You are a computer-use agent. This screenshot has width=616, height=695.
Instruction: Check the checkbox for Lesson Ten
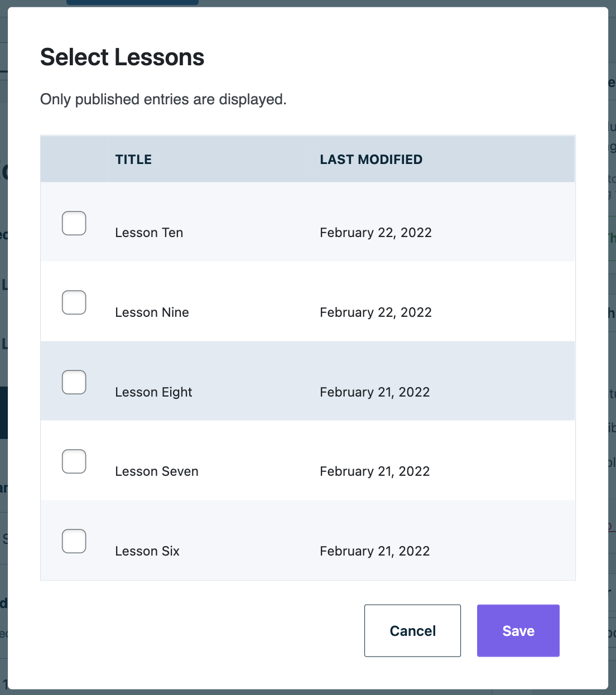coord(73,223)
